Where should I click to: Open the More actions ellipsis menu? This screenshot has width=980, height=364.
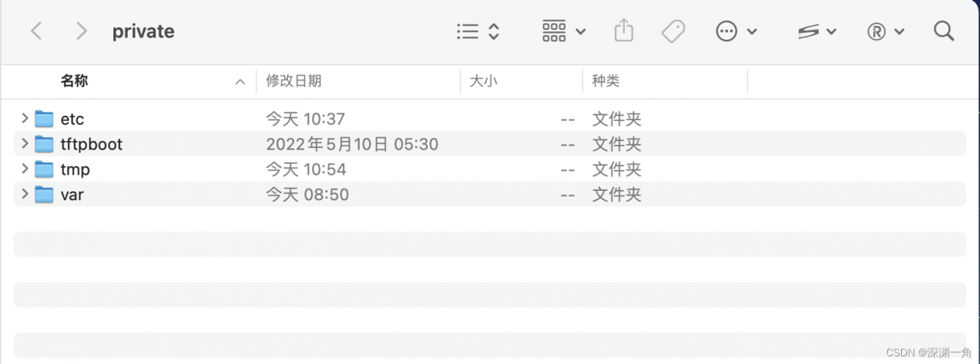point(736,31)
